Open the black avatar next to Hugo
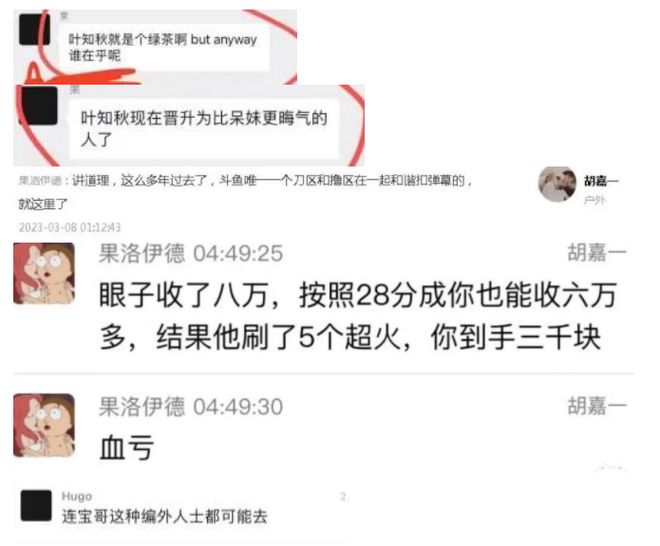Image resolution: width=660 pixels, height=546 pixels. 36,505
